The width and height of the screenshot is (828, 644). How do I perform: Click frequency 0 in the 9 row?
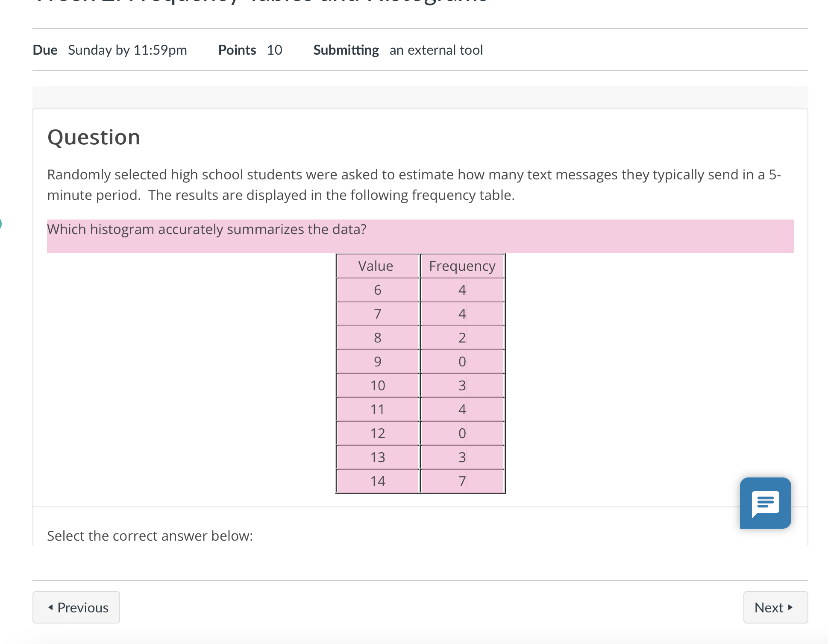[462, 362]
